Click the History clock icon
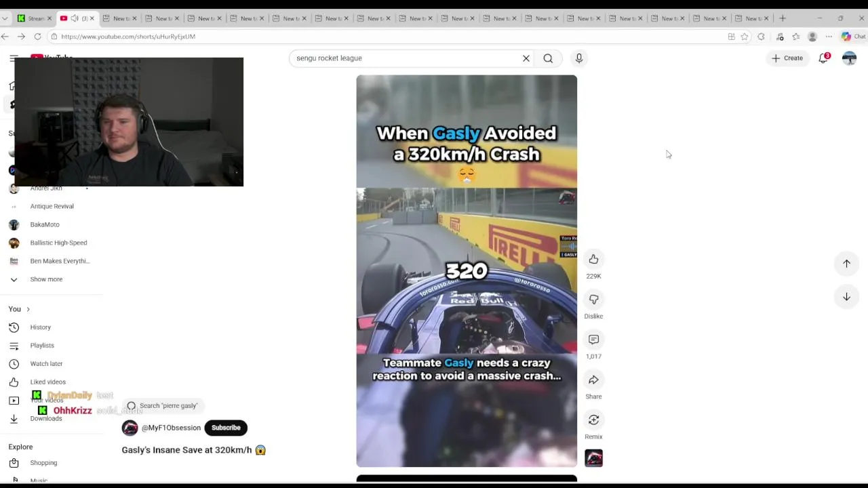Screen dimensions: 868x488 14,327
